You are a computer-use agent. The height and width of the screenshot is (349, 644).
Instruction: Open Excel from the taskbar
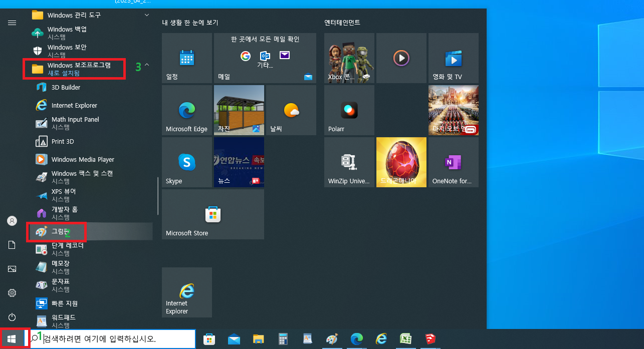(406, 339)
